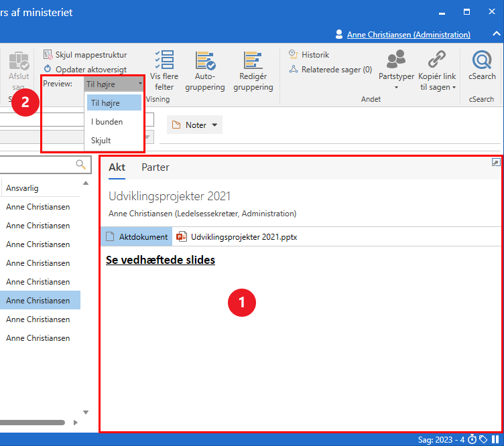Choose 'Skjult' from Preview list

point(101,141)
